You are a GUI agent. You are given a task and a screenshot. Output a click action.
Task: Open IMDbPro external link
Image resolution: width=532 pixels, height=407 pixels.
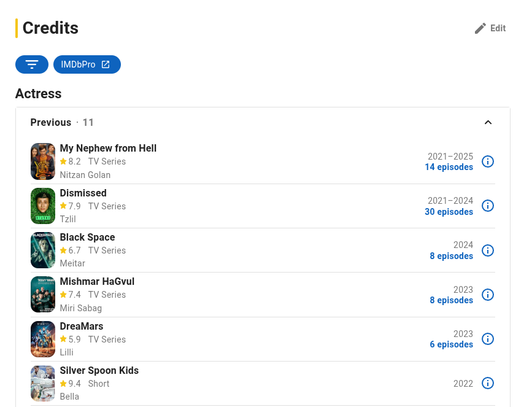tap(87, 64)
